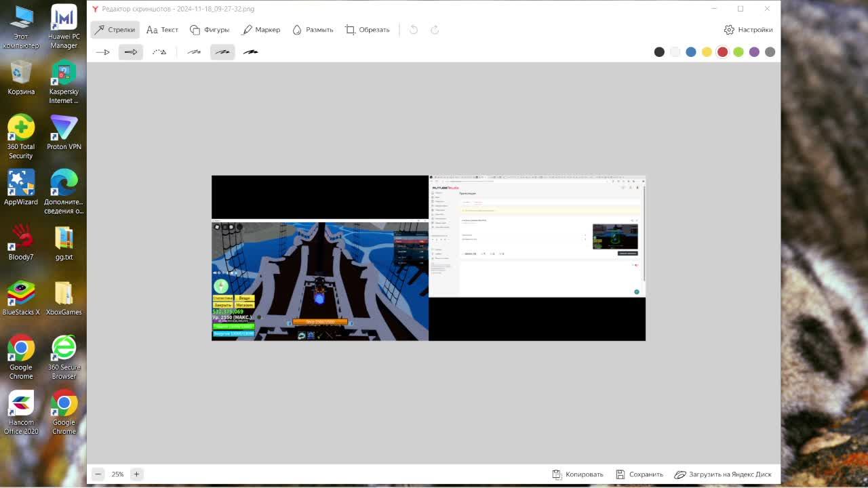Choose the thin outlined arrow style
The height and width of the screenshot is (488, 868).
click(103, 52)
